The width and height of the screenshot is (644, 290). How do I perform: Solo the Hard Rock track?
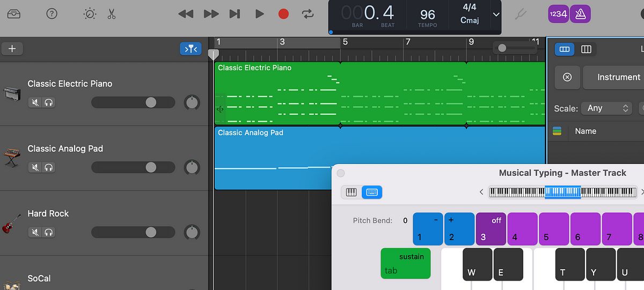pyautogui.click(x=49, y=232)
